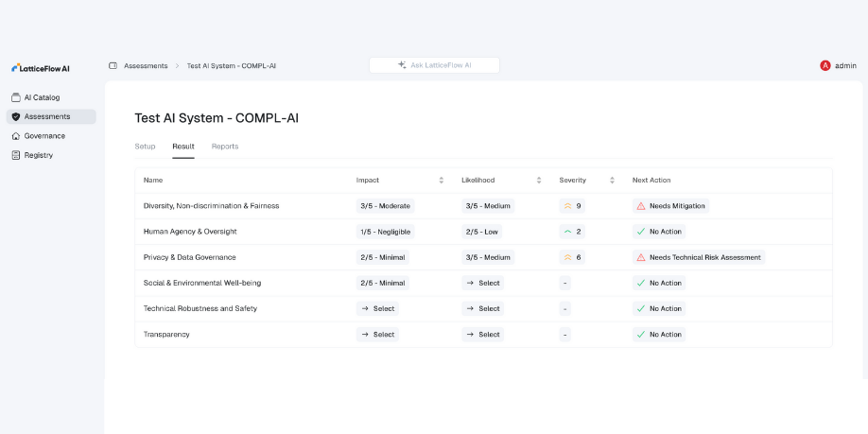Select Likelihood for Technical Robustness and Safety
The width and height of the screenshot is (868, 434).
coord(483,309)
